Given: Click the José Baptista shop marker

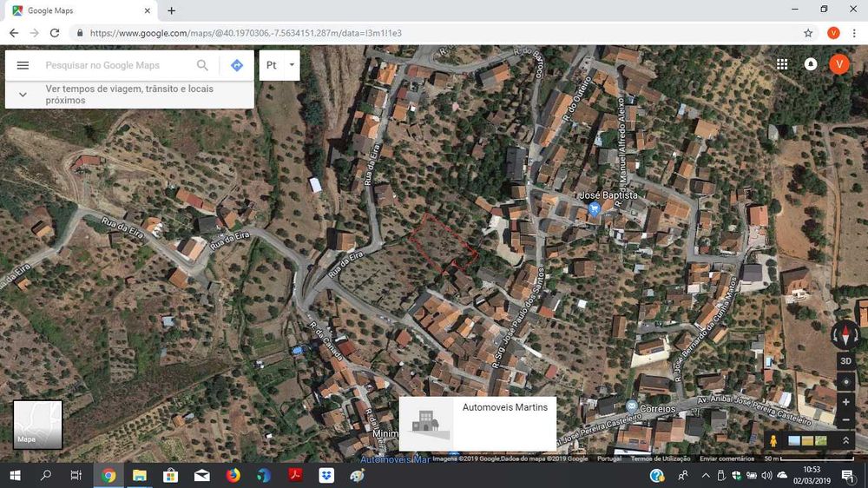Looking at the screenshot, I should (594, 208).
